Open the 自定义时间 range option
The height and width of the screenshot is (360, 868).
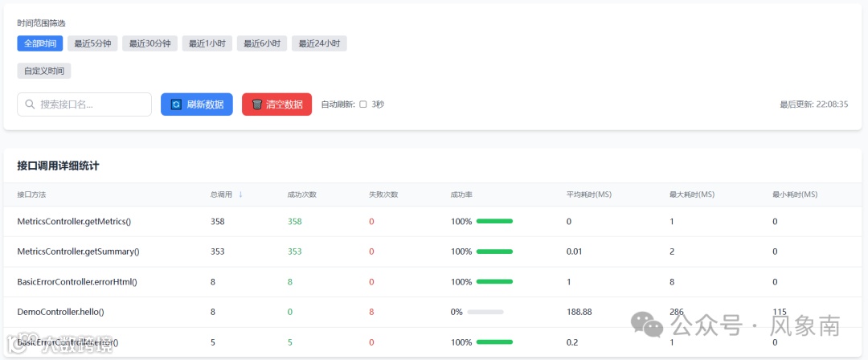tap(44, 71)
